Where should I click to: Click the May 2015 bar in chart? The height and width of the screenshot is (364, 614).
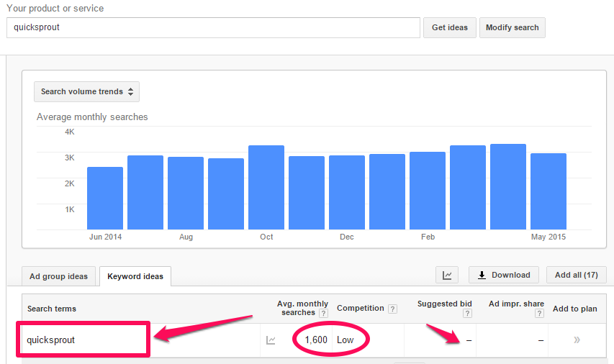548,191
